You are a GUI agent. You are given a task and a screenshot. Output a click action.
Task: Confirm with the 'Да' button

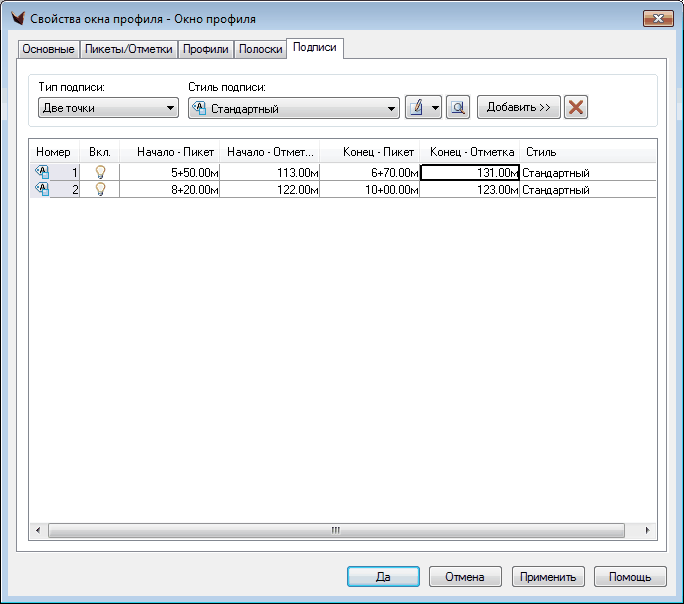pos(383,577)
